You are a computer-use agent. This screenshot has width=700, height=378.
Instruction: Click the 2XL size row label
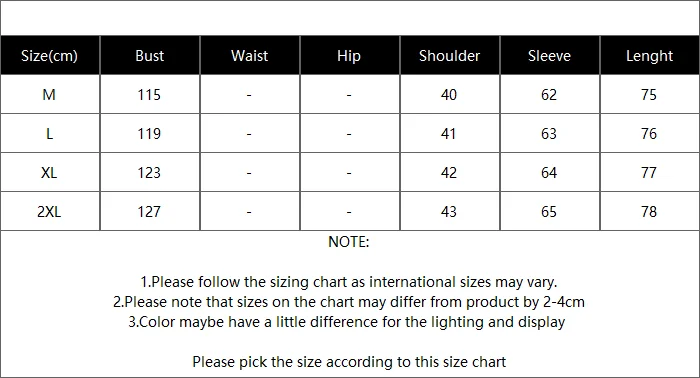49,212
